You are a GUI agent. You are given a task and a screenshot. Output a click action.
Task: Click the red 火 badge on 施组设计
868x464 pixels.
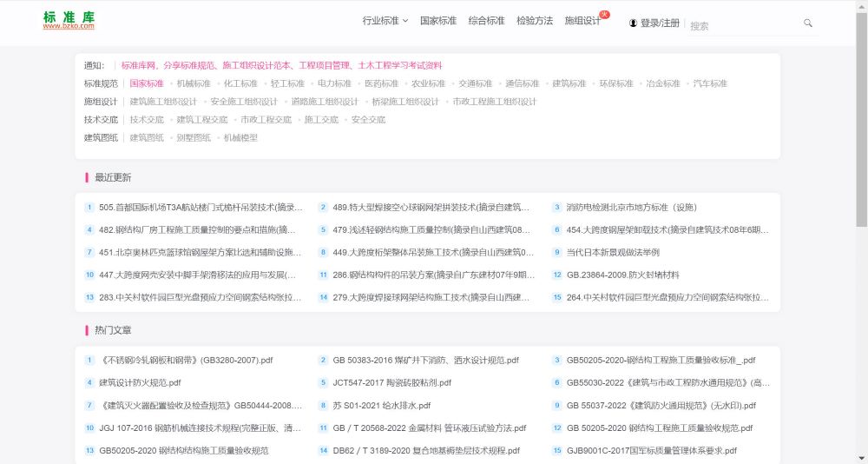tap(605, 14)
